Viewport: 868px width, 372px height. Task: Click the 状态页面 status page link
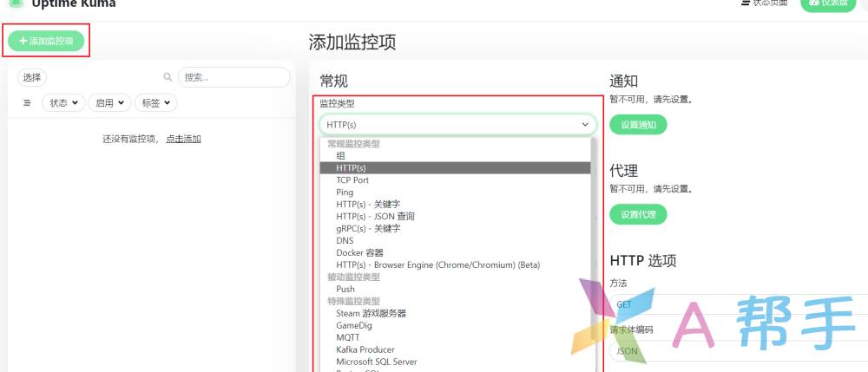[764, 3]
